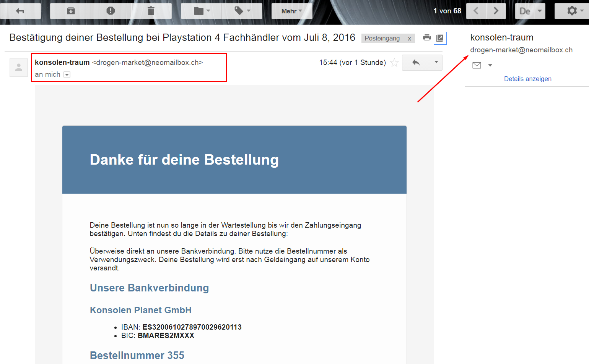Star this message
The image size is (589, 364).
pyautogui.click(x=394, y=63)
